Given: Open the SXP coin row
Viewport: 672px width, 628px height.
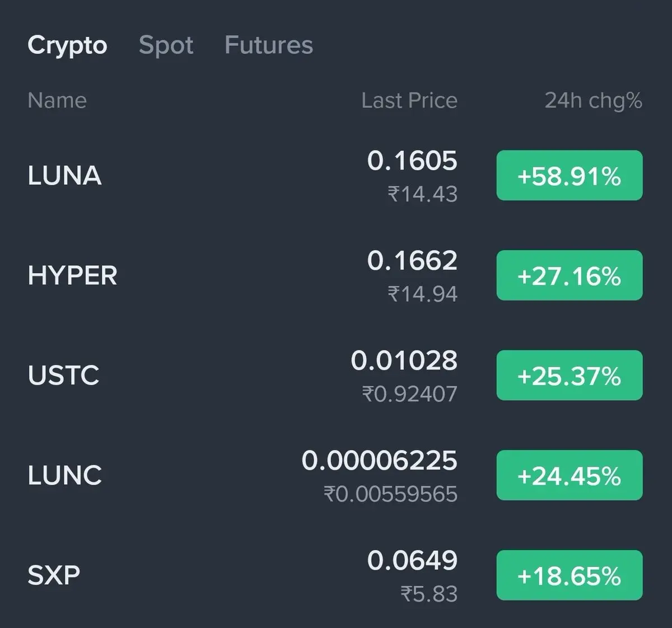Looking at the screenshot, I should coord(335,575).
